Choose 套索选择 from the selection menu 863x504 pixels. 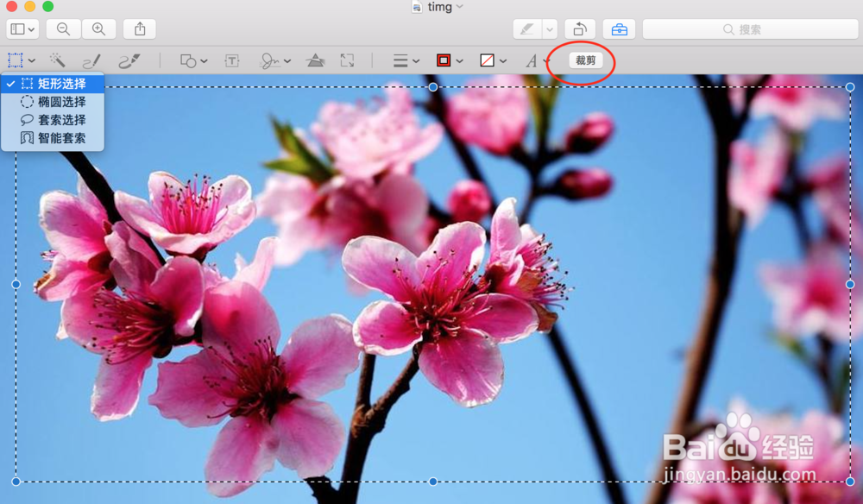[53, 120]
